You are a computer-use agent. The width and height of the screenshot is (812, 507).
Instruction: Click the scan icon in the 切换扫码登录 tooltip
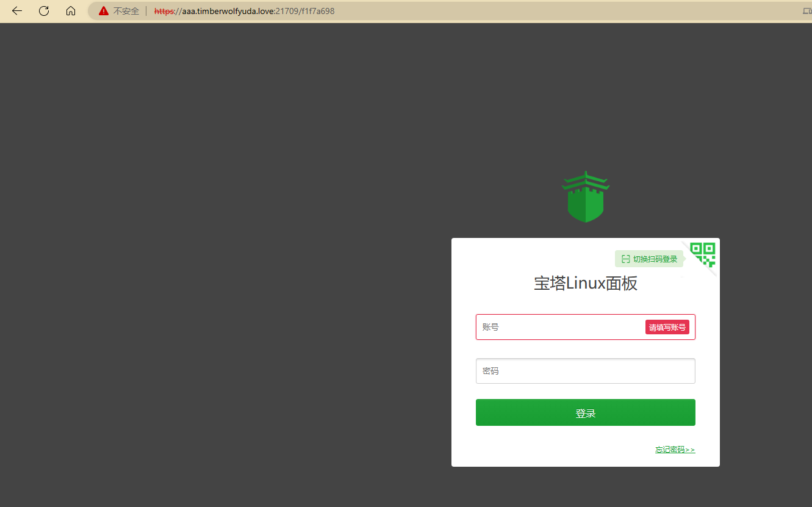point(625,259)
